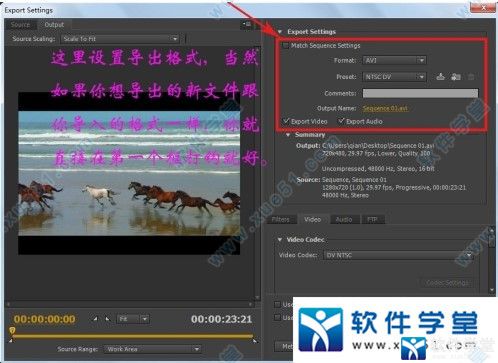Uncheck the Export Video checkbox
498x363 pixels.
(286, 121)
